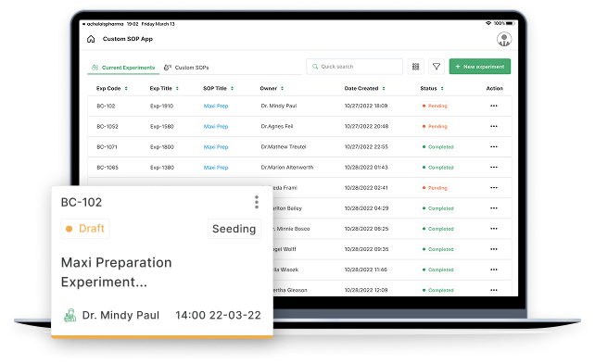Open the user profile avatar
The height and width of the screenshot is (364, 595).
pos(504,39)
